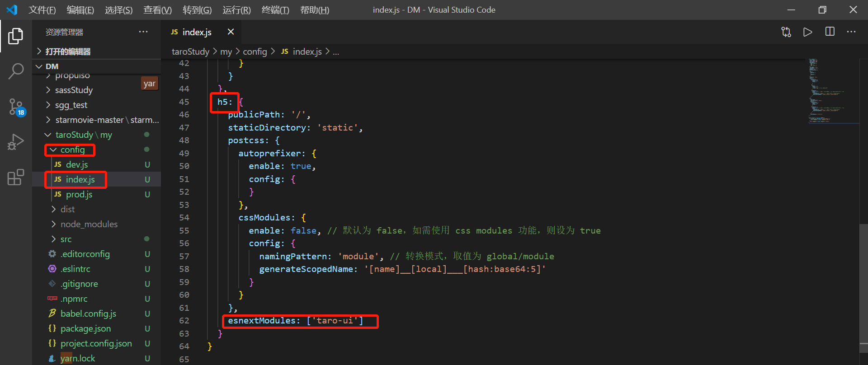Expand the starmovie-master folder
Viewport: 868px width, 365px height.
(96, 120)
